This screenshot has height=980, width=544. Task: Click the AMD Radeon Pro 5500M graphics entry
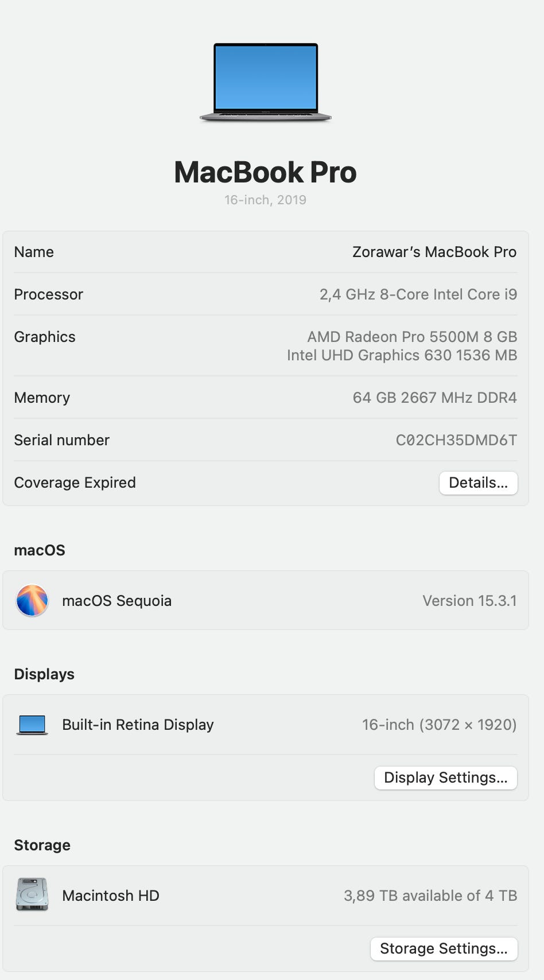(411, 337)
